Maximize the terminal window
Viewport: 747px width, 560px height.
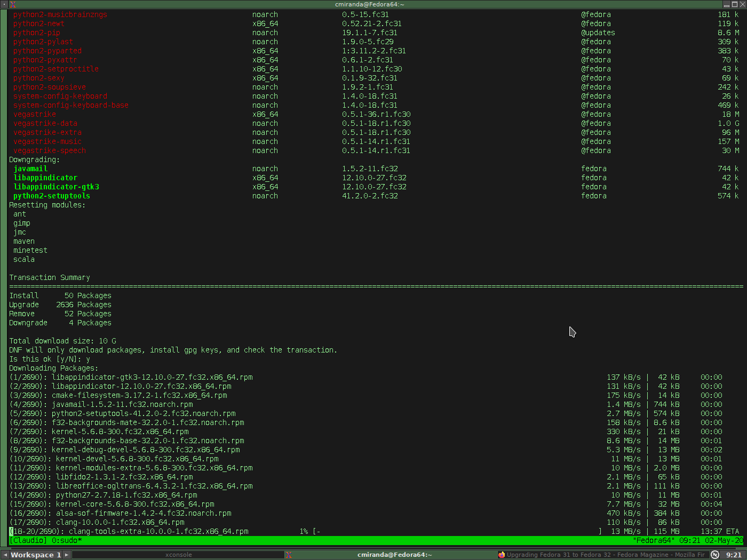pyautogui.click(x=734, y=4)
